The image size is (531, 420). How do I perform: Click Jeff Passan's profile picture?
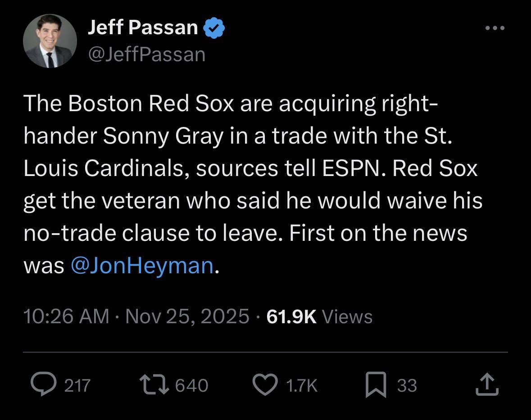(x=50, y=41)
